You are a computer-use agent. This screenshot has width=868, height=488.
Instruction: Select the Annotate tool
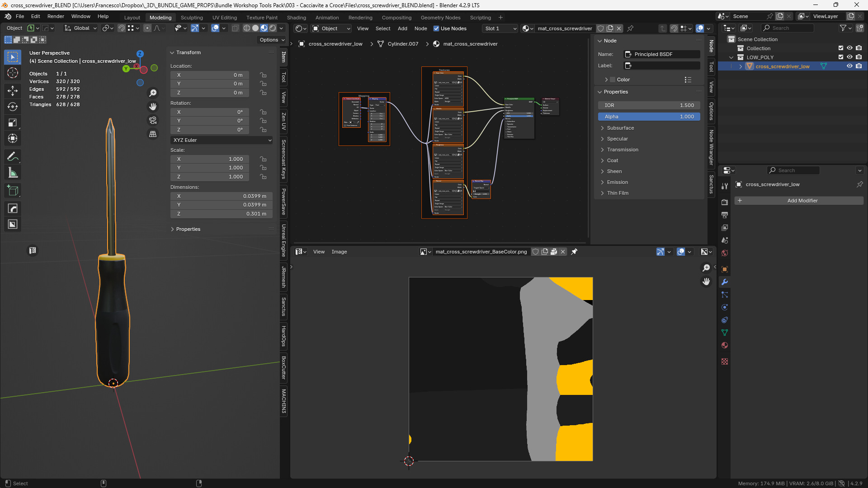pyautogui.click(x=13, y=157)
